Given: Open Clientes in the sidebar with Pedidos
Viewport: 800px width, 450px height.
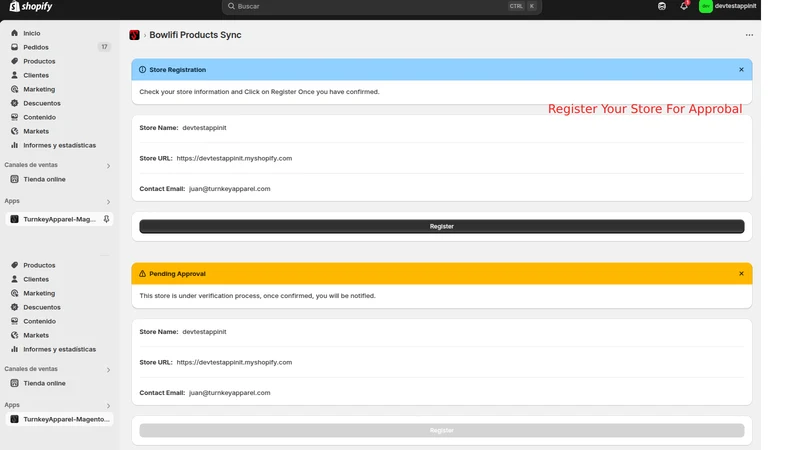Looking at the screenshot, I should [x=36, y=75].
